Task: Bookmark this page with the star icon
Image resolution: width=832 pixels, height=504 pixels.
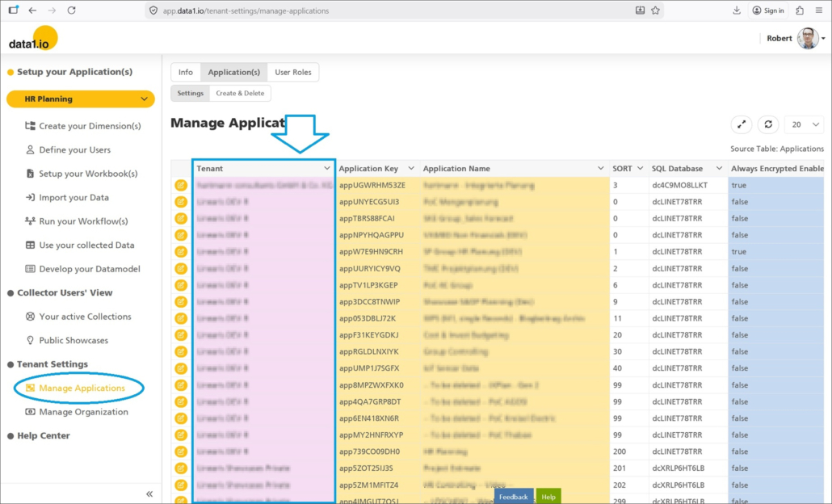Action: pyautogui.click(x=656, y=10)
